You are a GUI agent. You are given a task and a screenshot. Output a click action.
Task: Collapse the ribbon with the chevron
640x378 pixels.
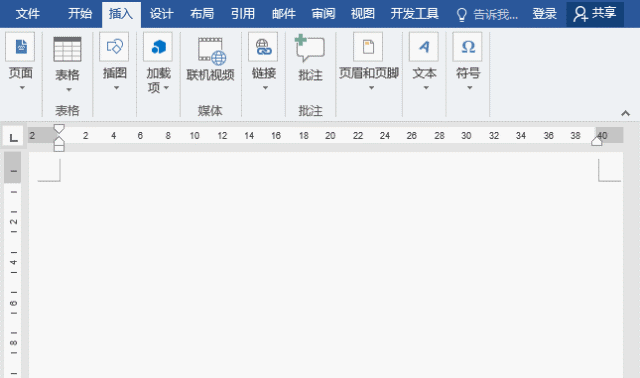coord(625,113)
